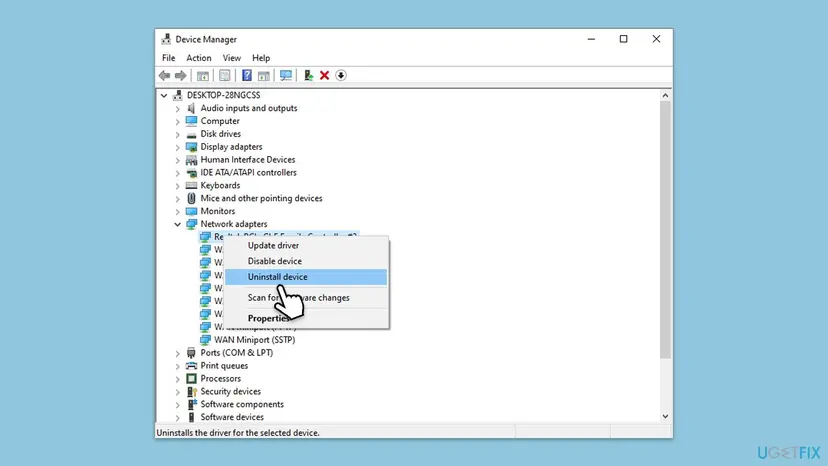Expand Audio inputs and outputs node

pyautogui.click(x=177, y=108)
